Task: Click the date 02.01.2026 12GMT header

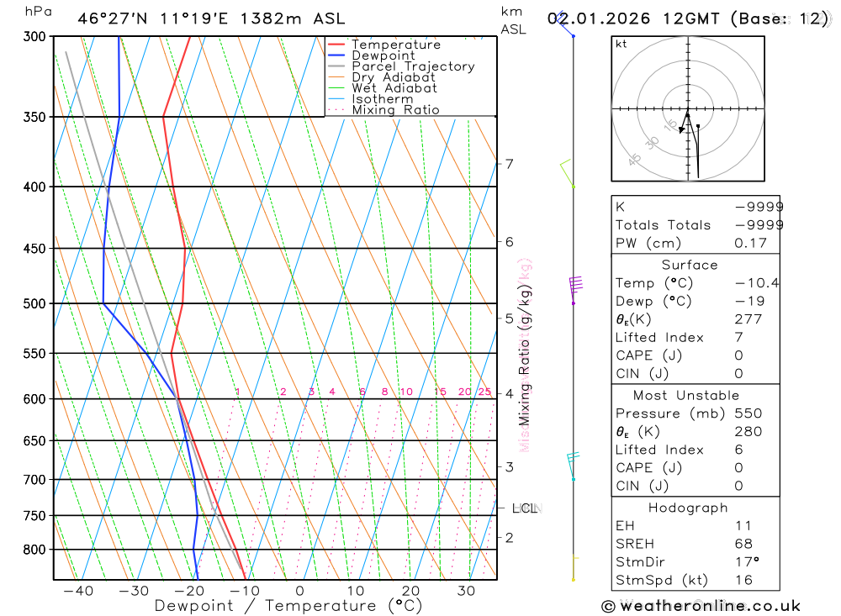Action: tap(633, 18)
